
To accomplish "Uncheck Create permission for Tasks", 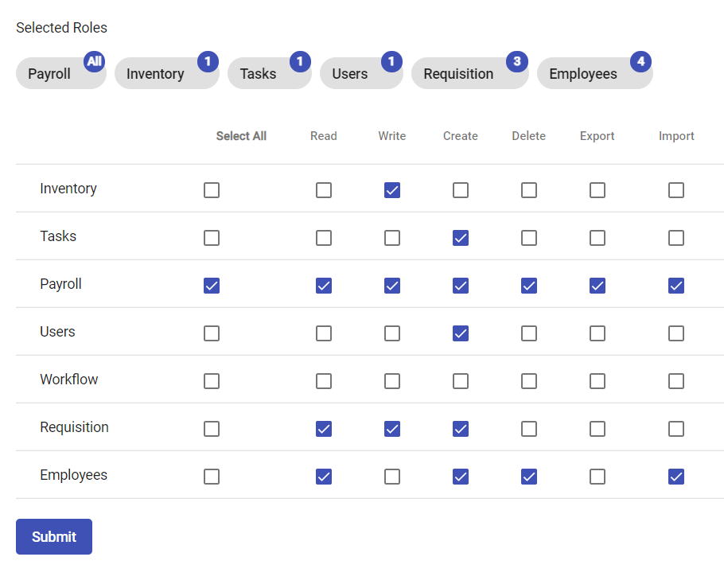I will pos(461,238).
